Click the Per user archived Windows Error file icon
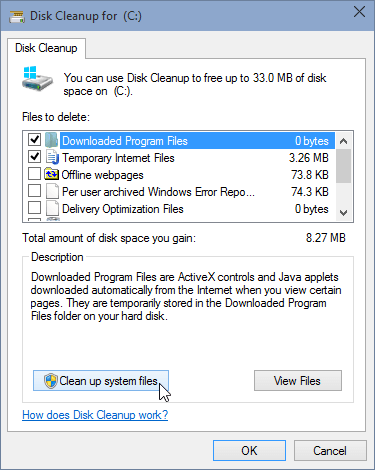Screen dimensions: 375x470 (x=52, y=192)
